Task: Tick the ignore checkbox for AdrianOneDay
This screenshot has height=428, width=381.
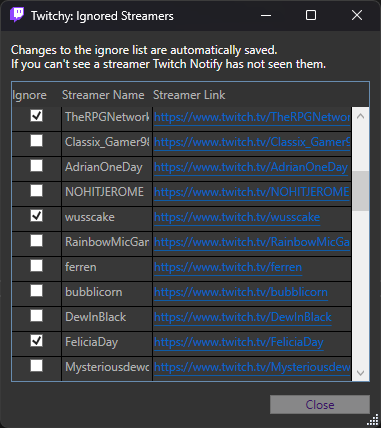Action: [x=36, y=166]
